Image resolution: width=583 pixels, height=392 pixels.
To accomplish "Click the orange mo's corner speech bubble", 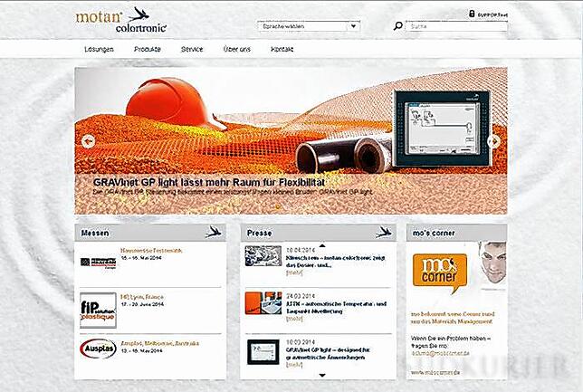I will click(440, 272).
